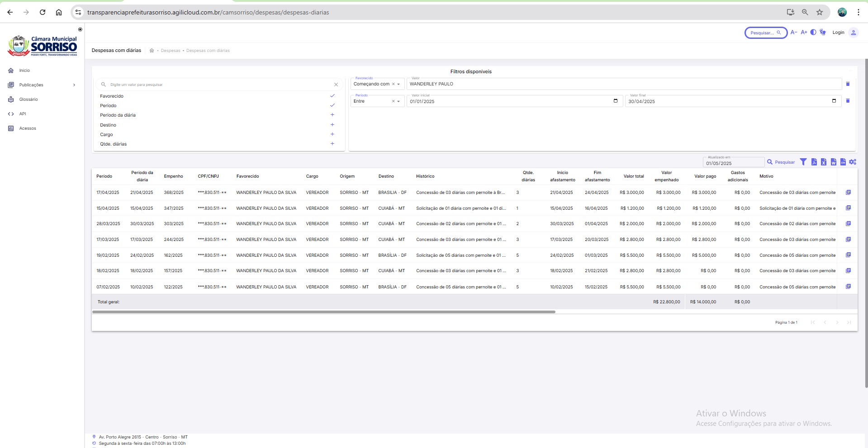Export the table to Excel
The image size is (868, 448).
[824, 162]
